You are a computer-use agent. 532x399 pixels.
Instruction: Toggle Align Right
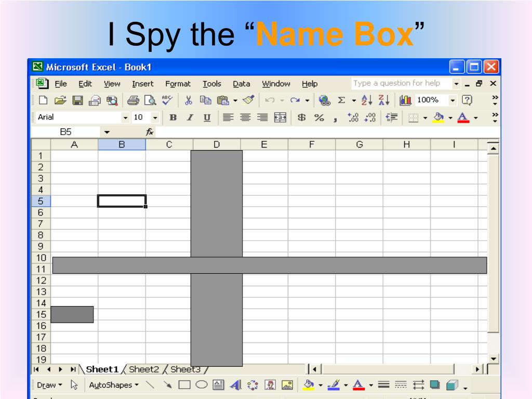[x=262, y=117]
